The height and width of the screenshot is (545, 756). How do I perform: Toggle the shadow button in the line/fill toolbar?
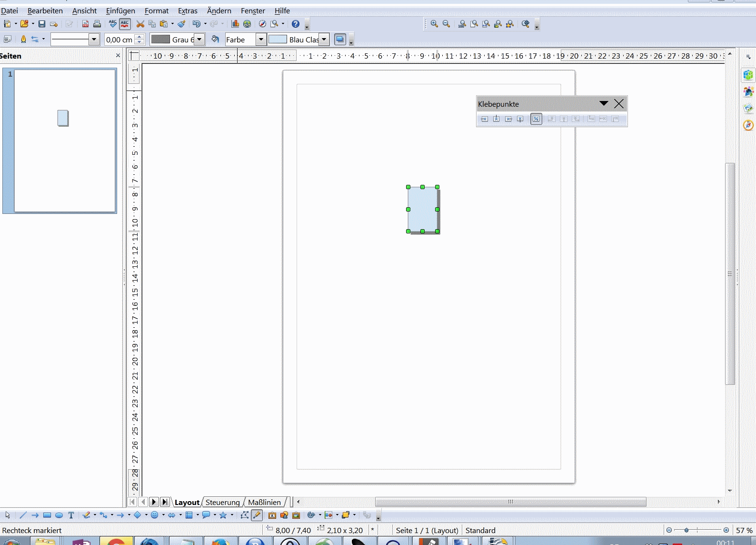[340, 40]
